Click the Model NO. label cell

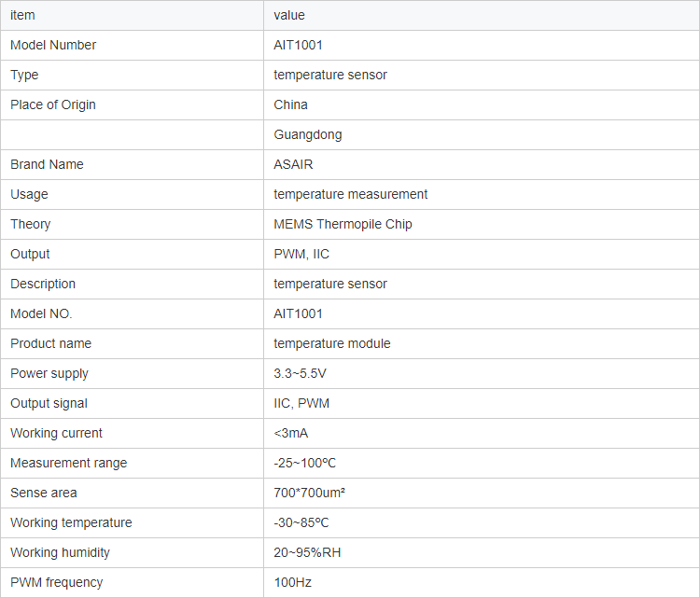tap(41, 313)
